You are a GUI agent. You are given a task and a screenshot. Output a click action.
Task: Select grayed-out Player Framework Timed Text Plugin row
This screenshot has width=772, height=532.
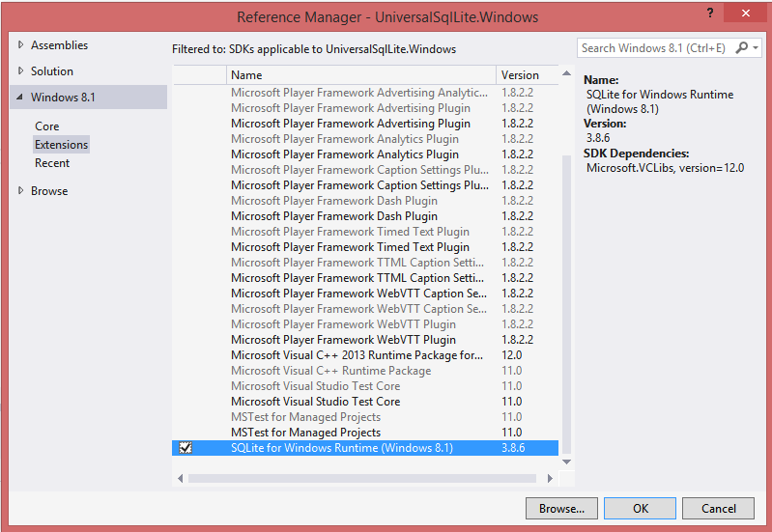click(x=365, y=232)
